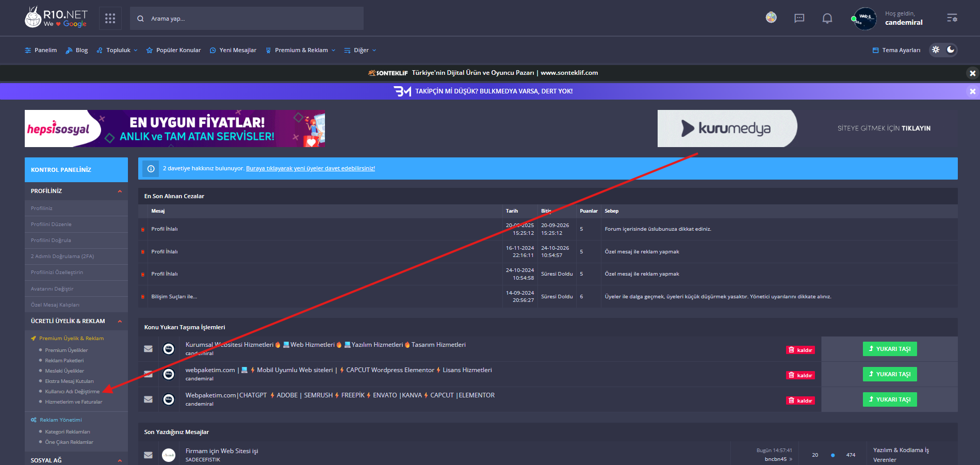Click envelope icon of Firmam için Web Sitesi row
The height and width of the screenshot is (465, 980).
coord(148,455)
